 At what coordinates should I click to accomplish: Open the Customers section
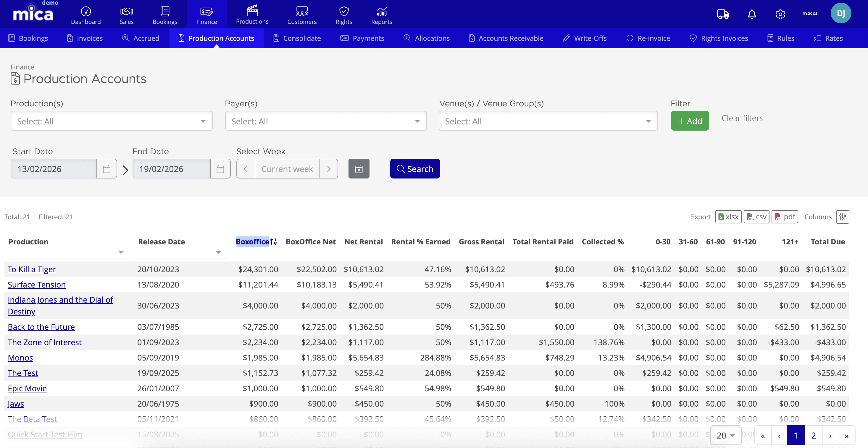(x=301, y=15)
